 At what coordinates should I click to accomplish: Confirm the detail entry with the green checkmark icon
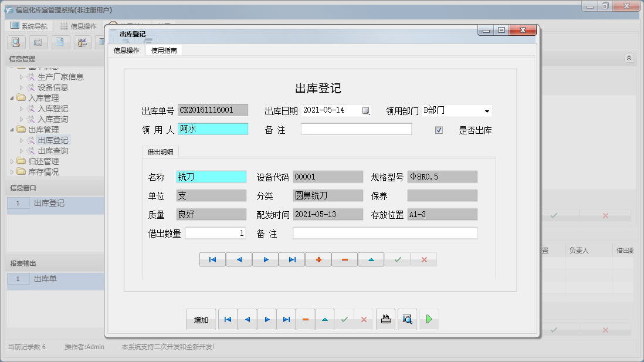(397, 259)
